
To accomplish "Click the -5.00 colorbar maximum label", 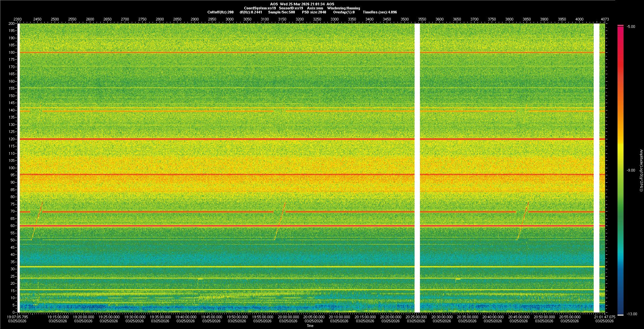I will 631,27.
